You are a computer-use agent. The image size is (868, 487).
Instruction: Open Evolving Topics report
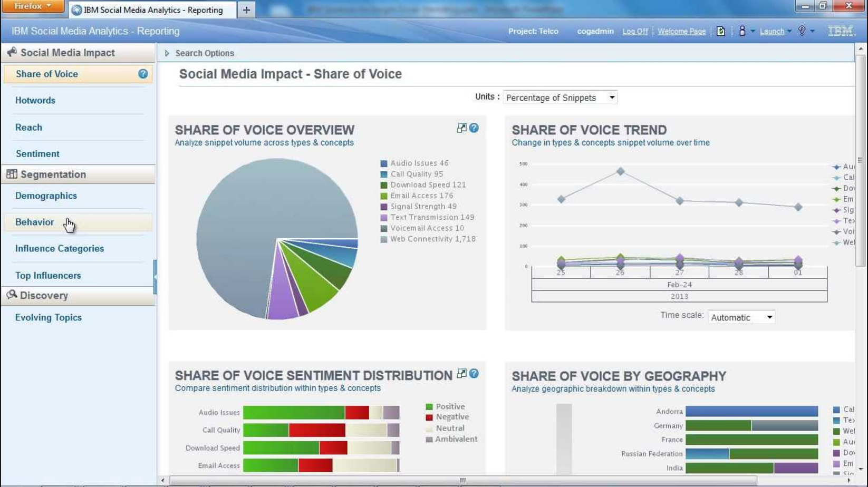pos(49,317)
